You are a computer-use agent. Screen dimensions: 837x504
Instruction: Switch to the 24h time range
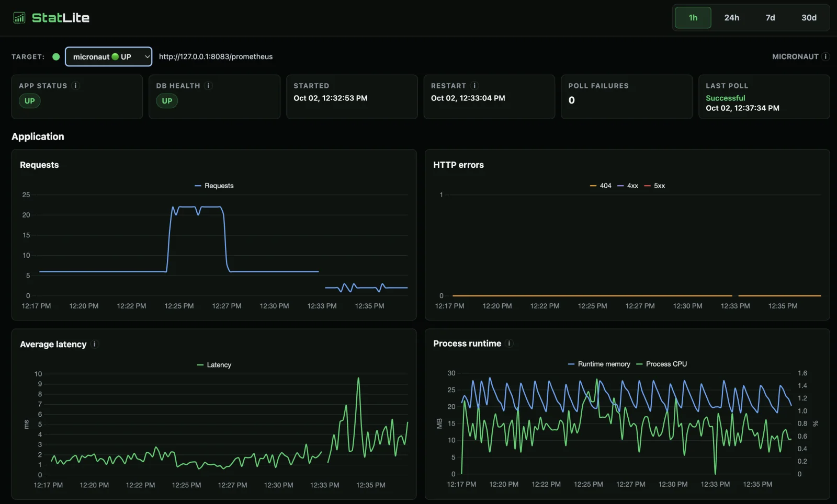[731, 18]
